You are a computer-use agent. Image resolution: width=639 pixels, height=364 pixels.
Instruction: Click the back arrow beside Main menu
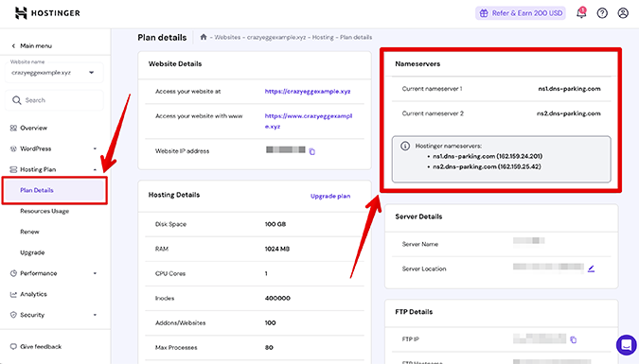(x=13, y=46)
